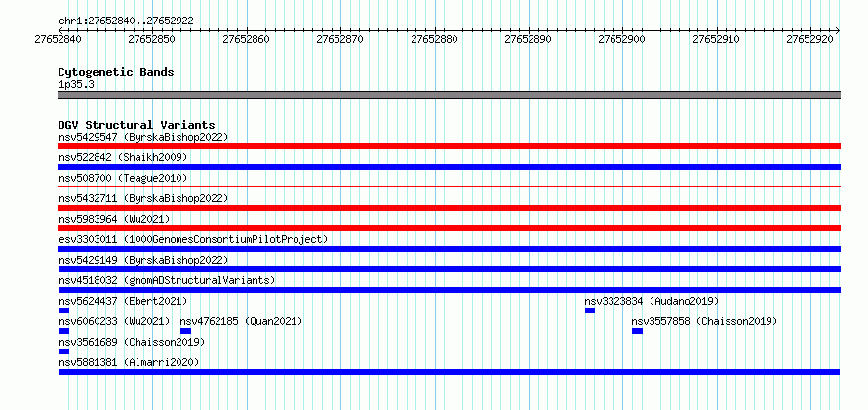868x410 pixels.
Task: Click ruler position 27652870
Action: click(x=340, y=39)
